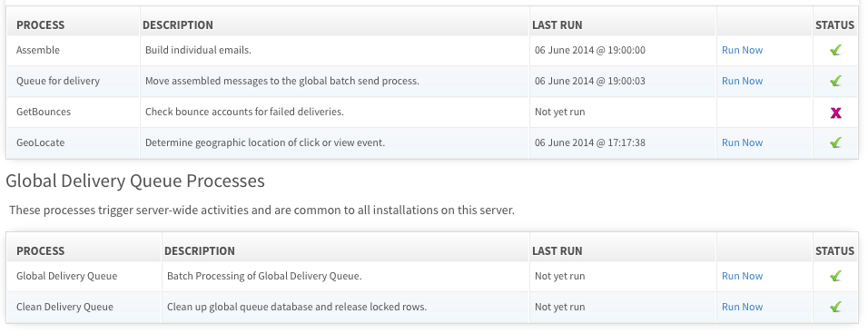
Task: Click the green checkmark status for Assemble
Action: tap(835, 50)
